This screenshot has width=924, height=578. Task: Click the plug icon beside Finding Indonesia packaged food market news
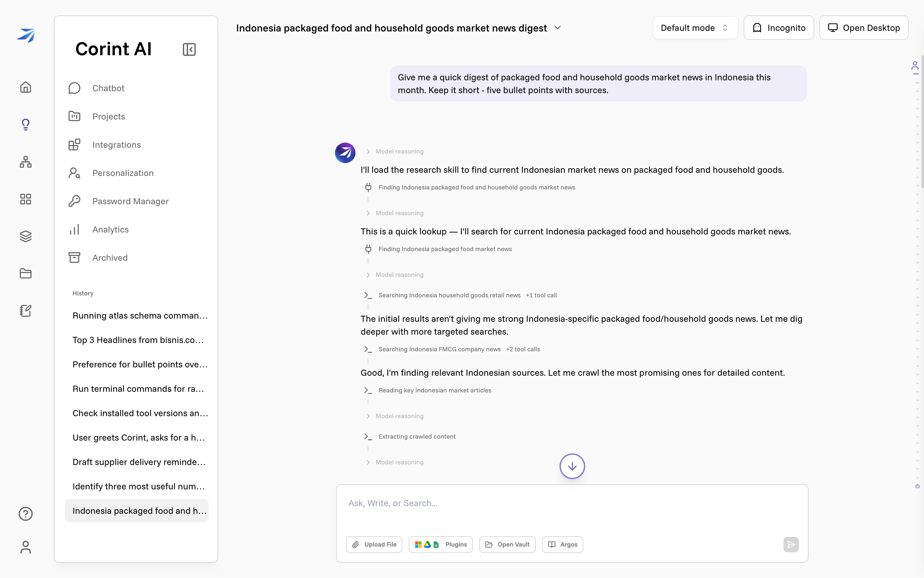pyautogui.click(x=368, y=249)
